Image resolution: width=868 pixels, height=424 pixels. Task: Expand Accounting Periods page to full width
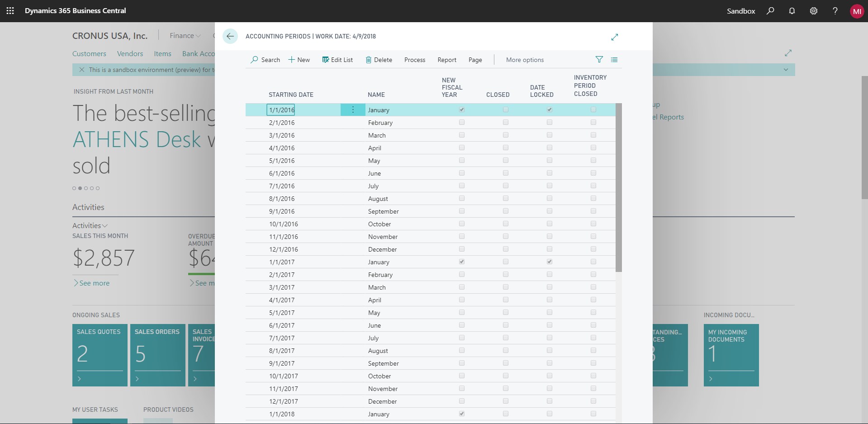point(614,37)
